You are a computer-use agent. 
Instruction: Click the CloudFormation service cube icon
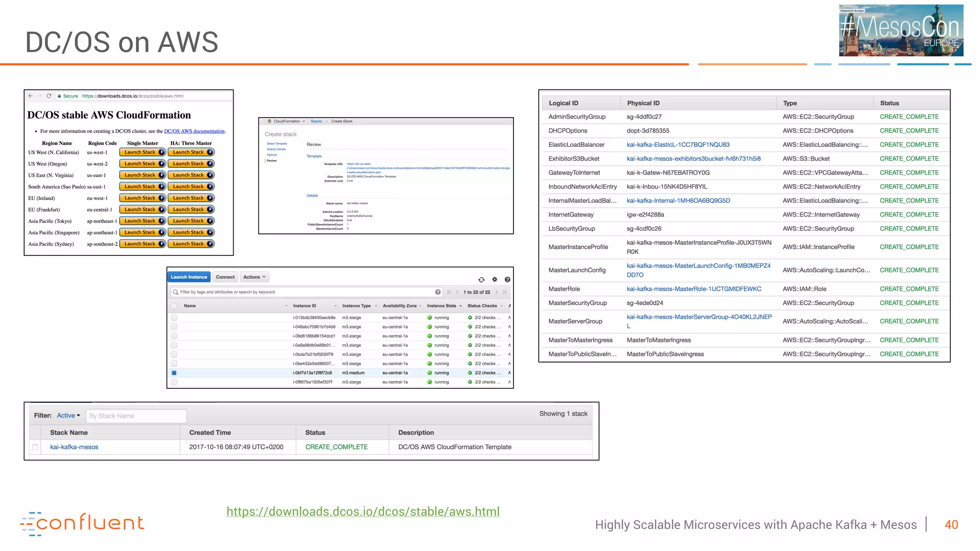tap(269, 121)
